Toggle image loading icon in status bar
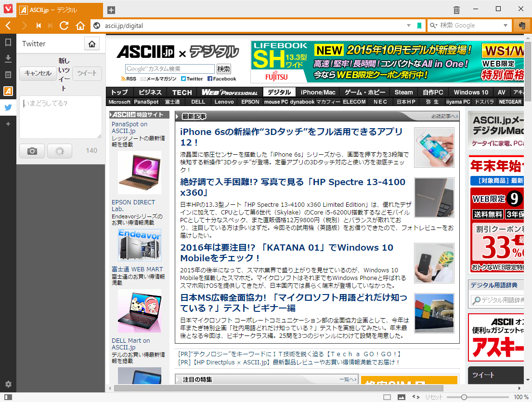The height and width of the screenshot is (402, 532). 402,397
